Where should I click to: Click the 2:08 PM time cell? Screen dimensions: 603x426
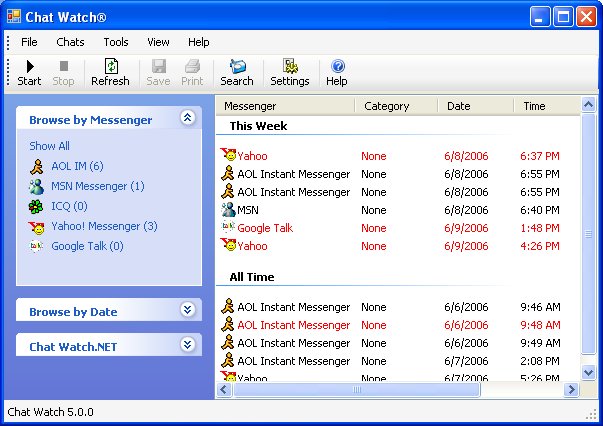[x=540, y=361]
